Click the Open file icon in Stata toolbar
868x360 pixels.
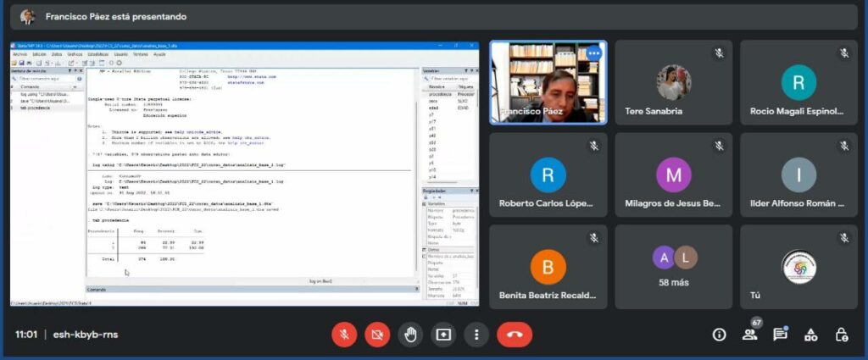pyautogui.click(x=14, y=63)
